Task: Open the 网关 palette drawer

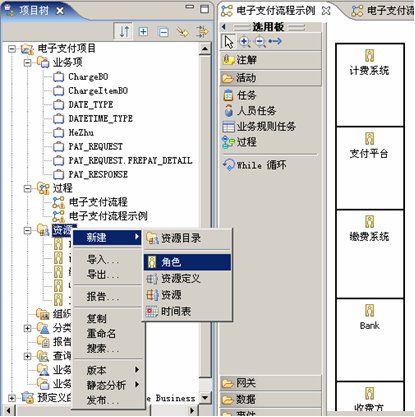Action: tap(271, 383)
